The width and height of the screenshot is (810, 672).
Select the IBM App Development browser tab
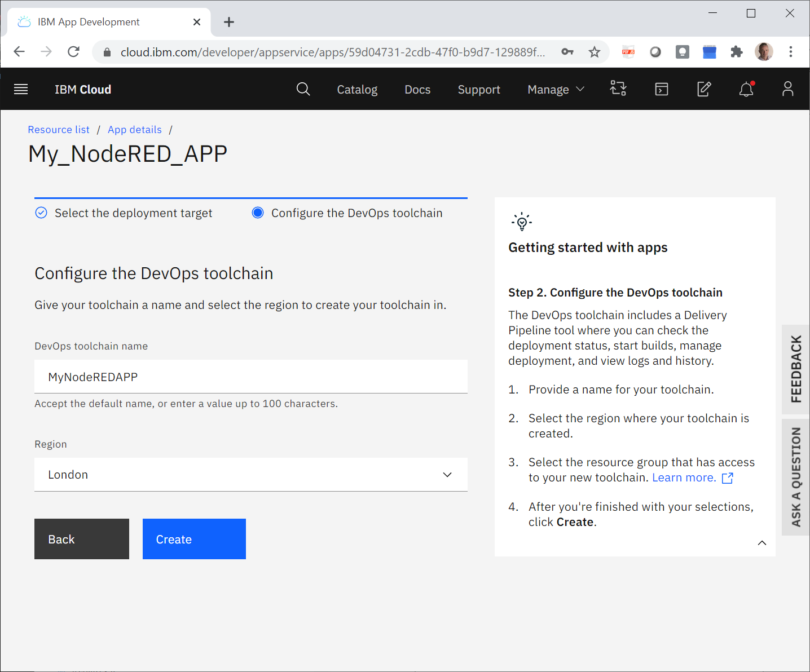point(109,22)
